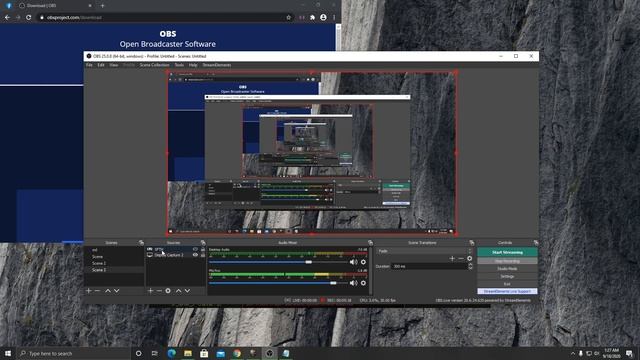Viewport: 640px width, 360px height.
Task: Open the Fade transition dropdown
Action: 424,251
